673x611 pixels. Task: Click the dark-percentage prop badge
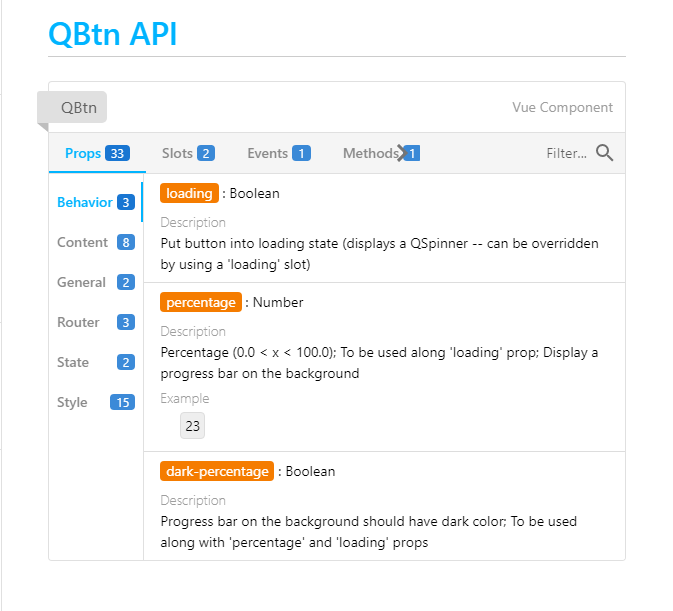coord(217,471)
